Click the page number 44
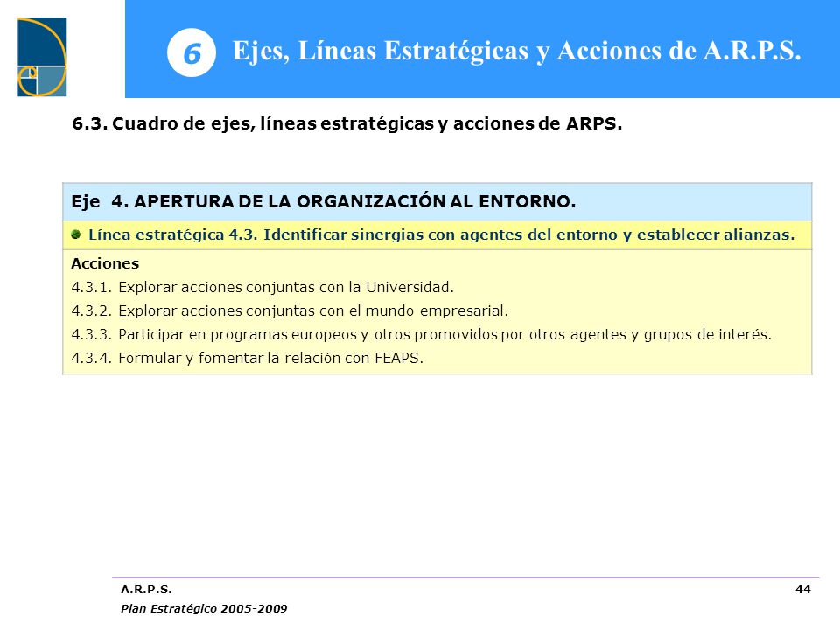This screenshot has width=840, height=630. click(x=803, y=589)
